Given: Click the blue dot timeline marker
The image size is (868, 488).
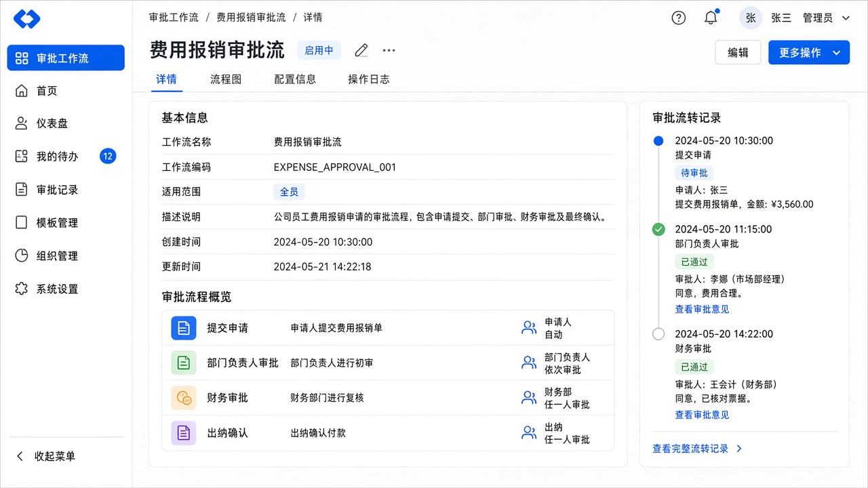Looking at the screenshot, I should point(658,141).
